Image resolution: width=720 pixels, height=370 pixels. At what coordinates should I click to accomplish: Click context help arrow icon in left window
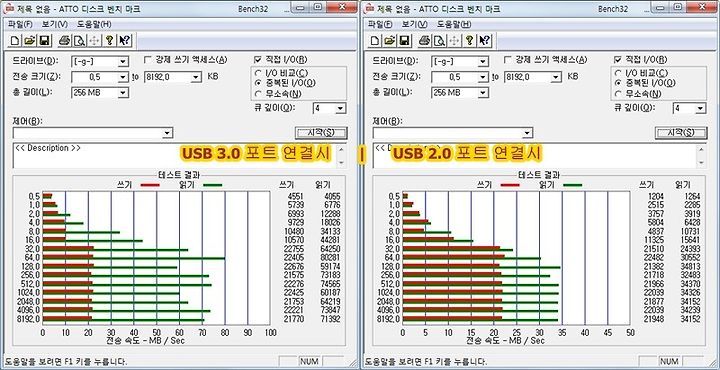click(124, 40)
